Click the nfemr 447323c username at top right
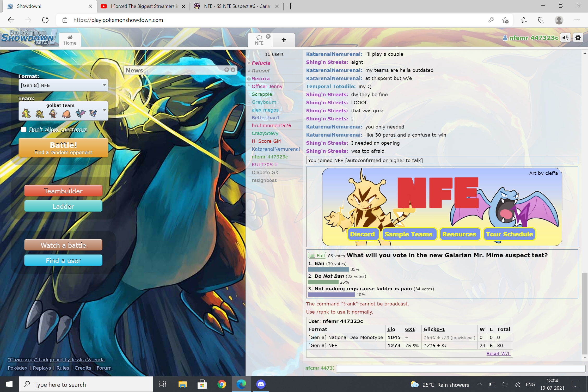The image size is (588, 392). pyautogui.click(x=531, y=38)
